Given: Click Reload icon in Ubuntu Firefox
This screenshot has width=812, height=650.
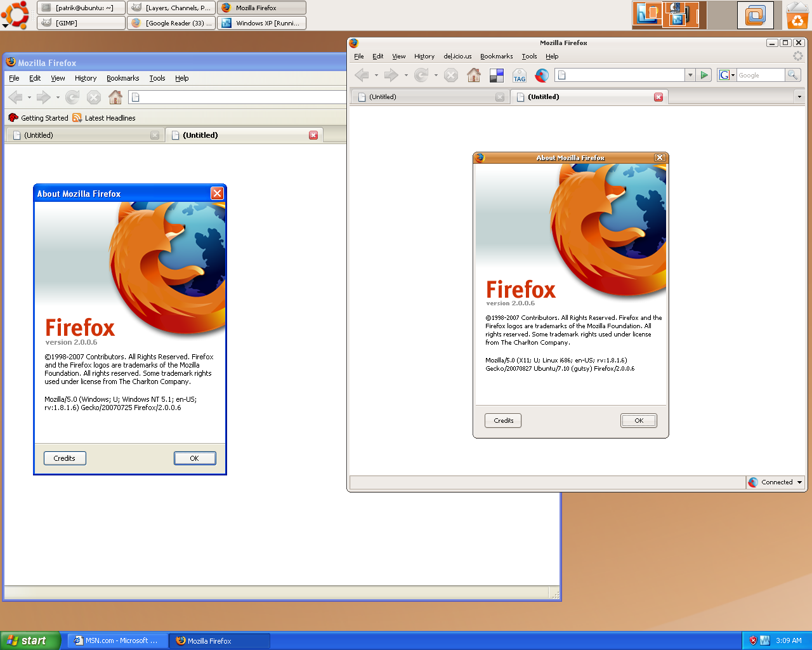Looking at the screenshot, I should pos(421,75).
